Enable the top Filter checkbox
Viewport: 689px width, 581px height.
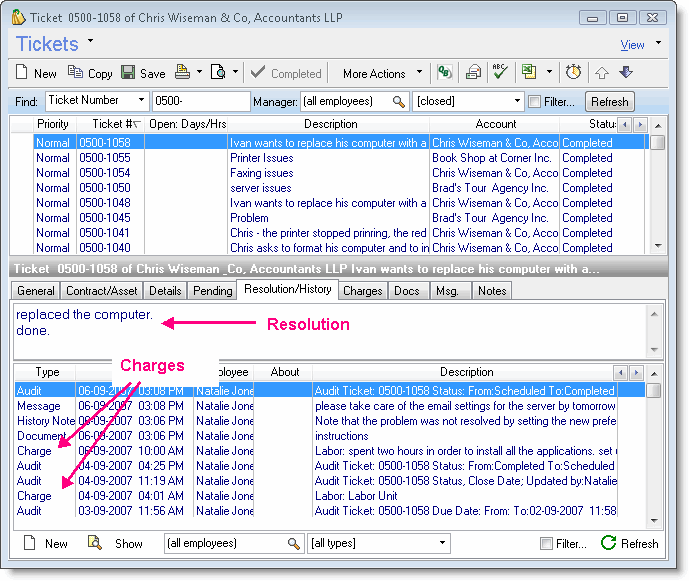pyautogui.click(x=535, y=102)
